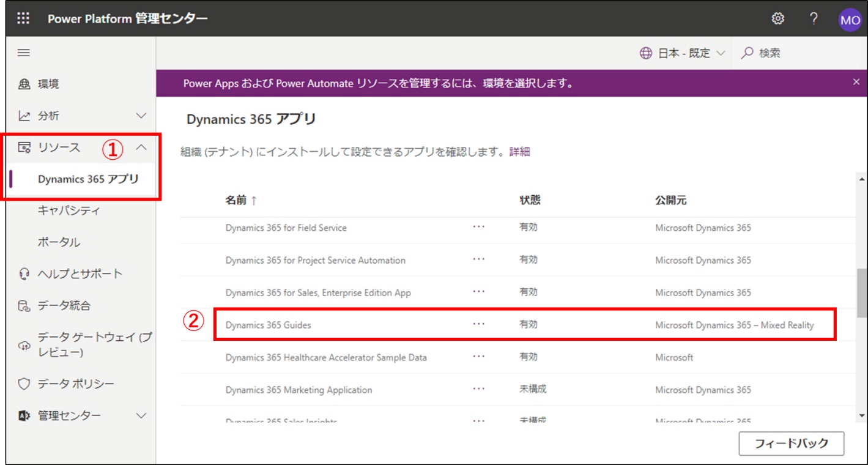Select Dynamics 365 Marketing Application

pos(299,390)
